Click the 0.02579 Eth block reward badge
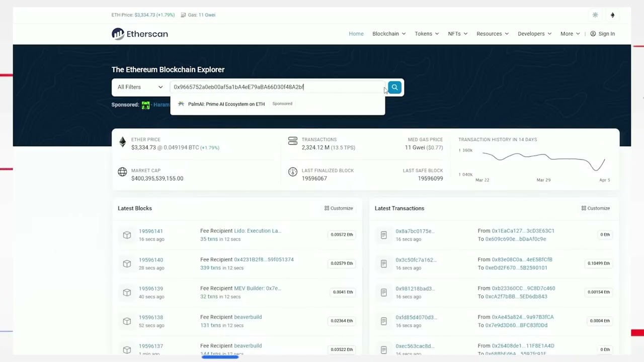 click(x=342, y=263)
